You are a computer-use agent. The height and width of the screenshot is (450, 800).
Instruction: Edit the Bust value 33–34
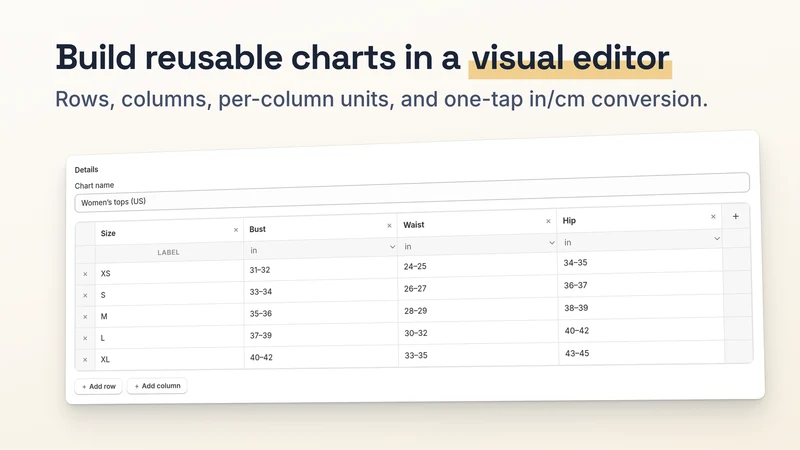coord(321,291)
